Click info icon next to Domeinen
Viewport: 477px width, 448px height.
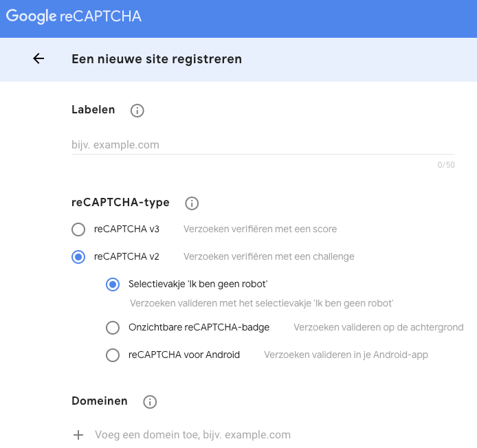(x=150, y=402)
